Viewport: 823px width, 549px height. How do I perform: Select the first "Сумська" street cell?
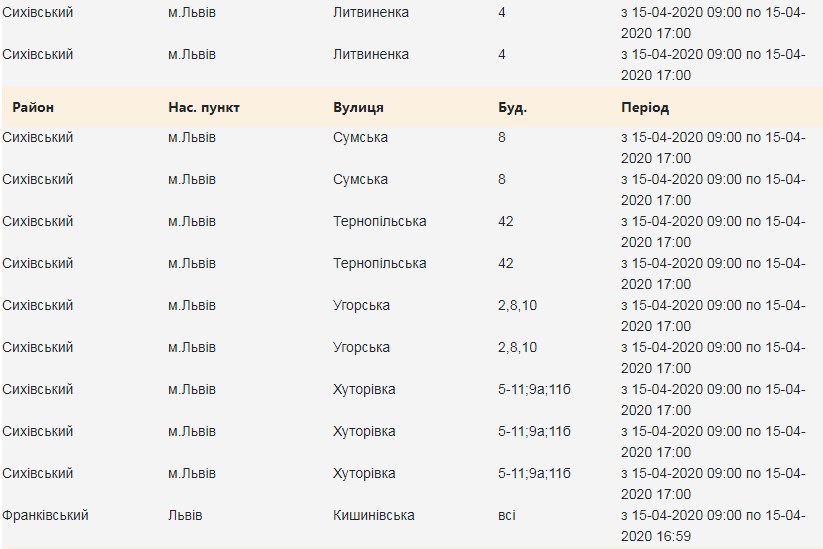click(x=360, y=137)
